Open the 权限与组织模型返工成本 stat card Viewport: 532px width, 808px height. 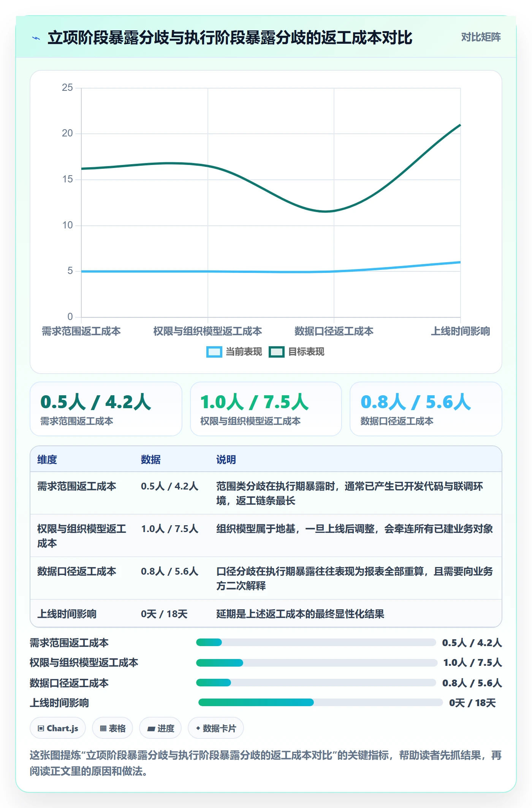tap(266, 409)
